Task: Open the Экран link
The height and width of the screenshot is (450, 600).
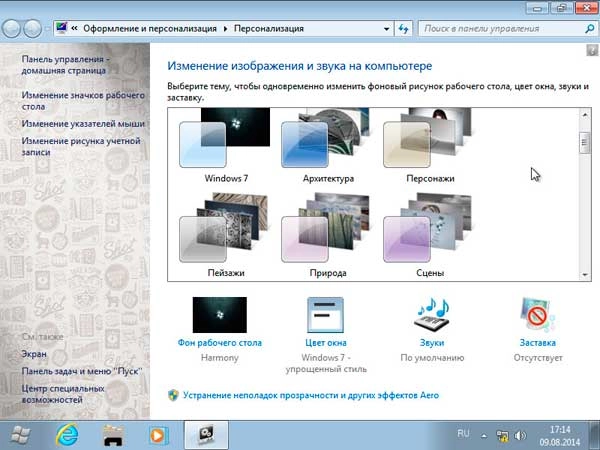Action: 34,354
